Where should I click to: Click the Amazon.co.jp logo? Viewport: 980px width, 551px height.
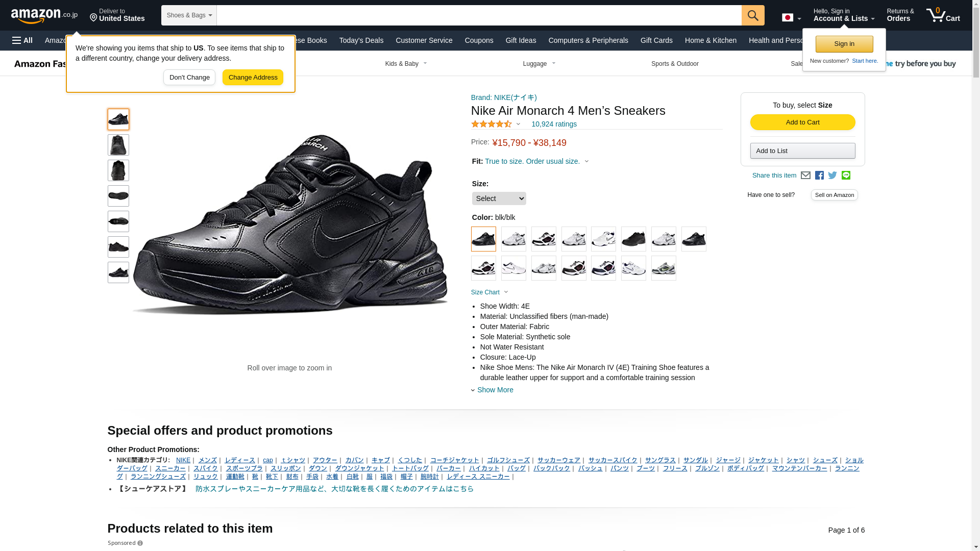click(44, 16)
